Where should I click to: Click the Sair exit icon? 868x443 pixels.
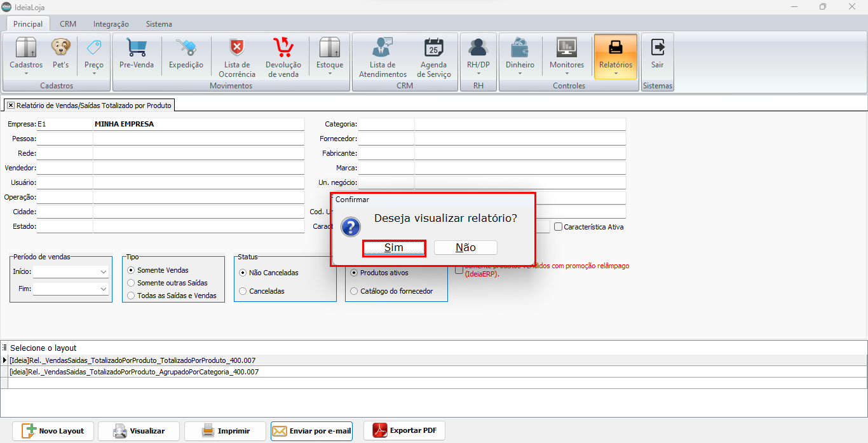pos(657,48)
